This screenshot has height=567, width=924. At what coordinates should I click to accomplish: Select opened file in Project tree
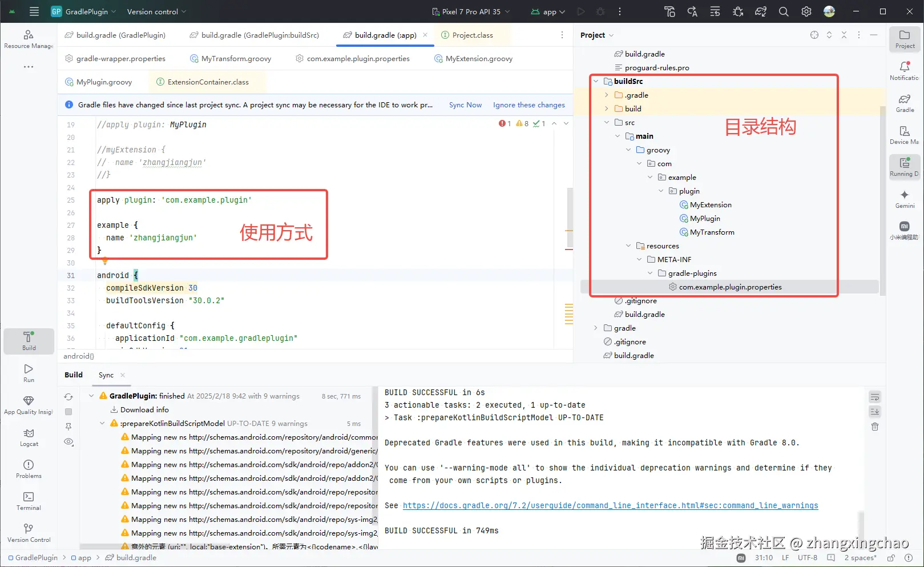tap(814, 35)
